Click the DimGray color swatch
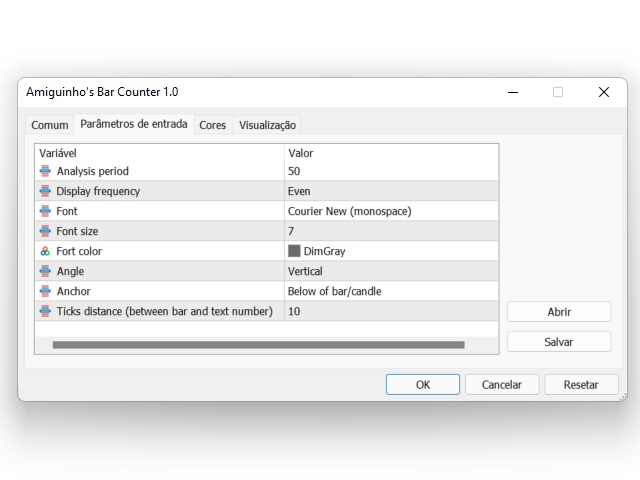This screenshot has width=640, height=480. coord(294,251)
